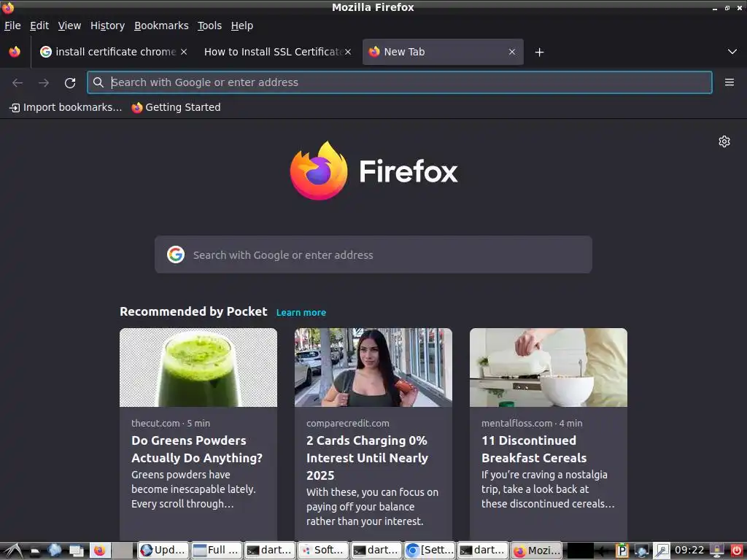Click 'mentalfloss.com · 4 min' source text
Image resolution: width=747 pixels, height=560 pixels.
point(532,424)
